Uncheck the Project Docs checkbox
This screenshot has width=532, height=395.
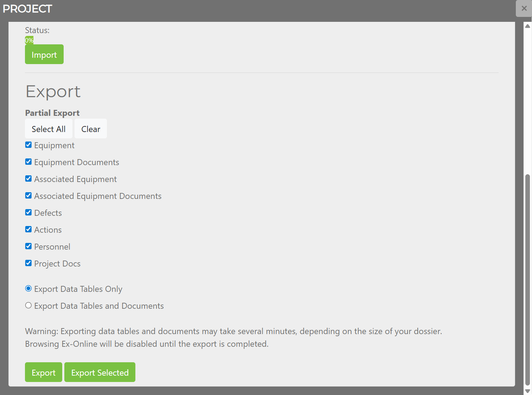[28, 263]
